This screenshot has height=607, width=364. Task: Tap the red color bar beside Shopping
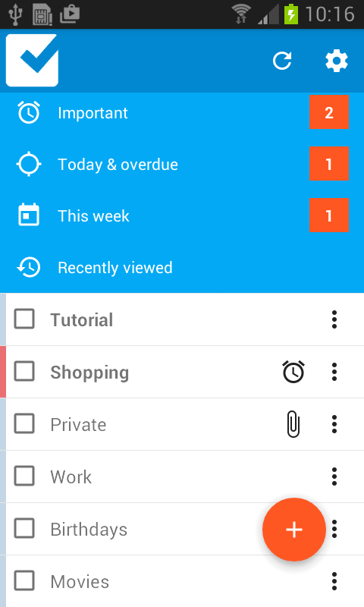click(3, 372)
